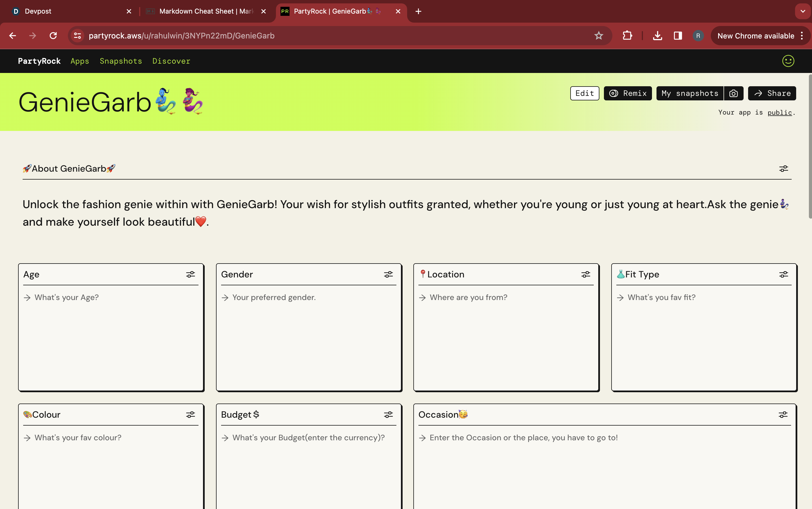Screen dimensions: 812x509
Task: Open Chrome three-dot menu
Action: (x=802, y=36)
